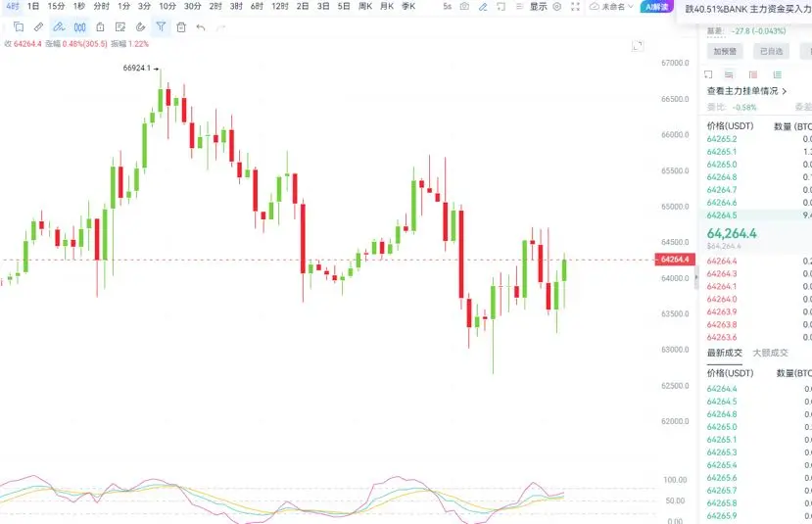
Task: Click the 66924.1 high price label
Action: 137,68
